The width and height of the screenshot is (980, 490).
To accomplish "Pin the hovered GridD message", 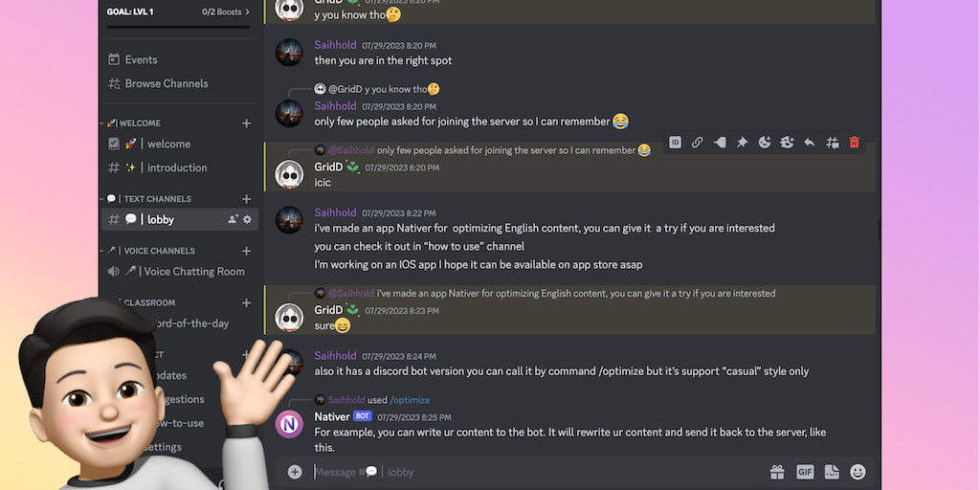I will [x=742, y=143].
